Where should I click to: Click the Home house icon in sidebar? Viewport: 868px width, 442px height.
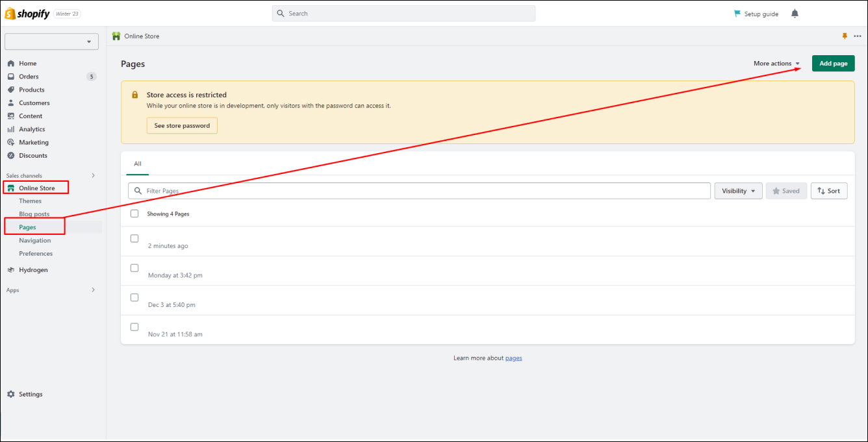[11, 64]
